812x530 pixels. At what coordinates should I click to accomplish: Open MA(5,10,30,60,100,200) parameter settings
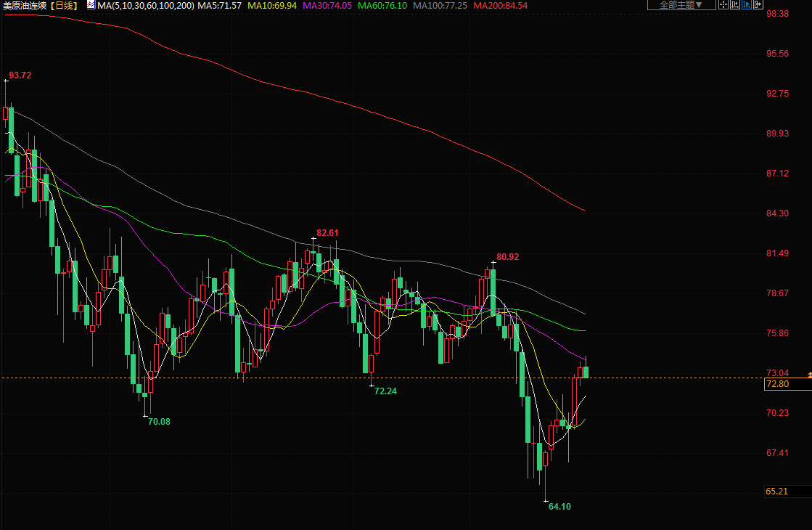[x=145, y=5]
